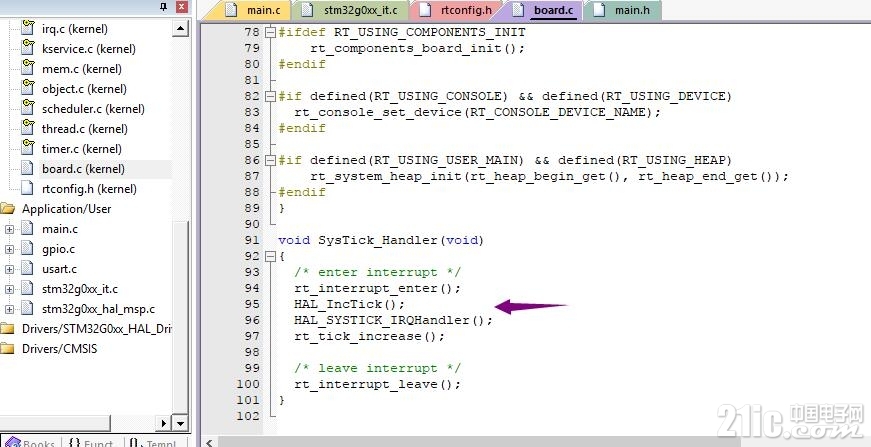Click the HAL_IncTick(); line in code
Image resolution: width=871 pixels, height=447 pixels.
[349, 304]
